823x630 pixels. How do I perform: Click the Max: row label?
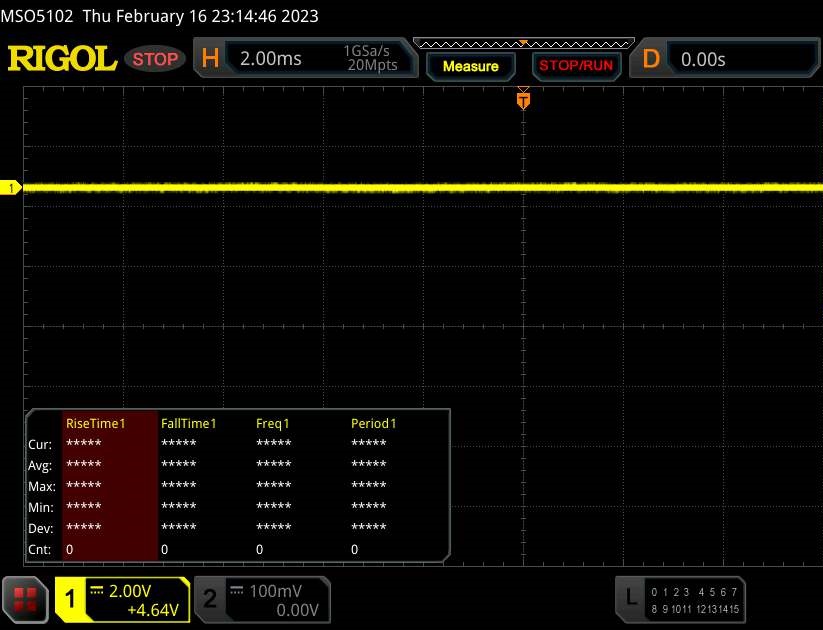click(x=41, y=487)
